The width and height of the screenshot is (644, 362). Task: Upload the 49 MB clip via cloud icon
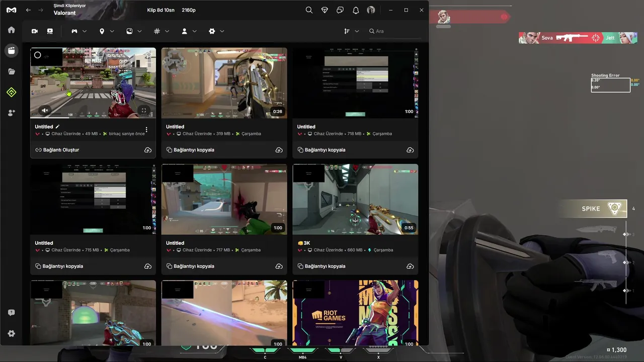tap(148, 150)
